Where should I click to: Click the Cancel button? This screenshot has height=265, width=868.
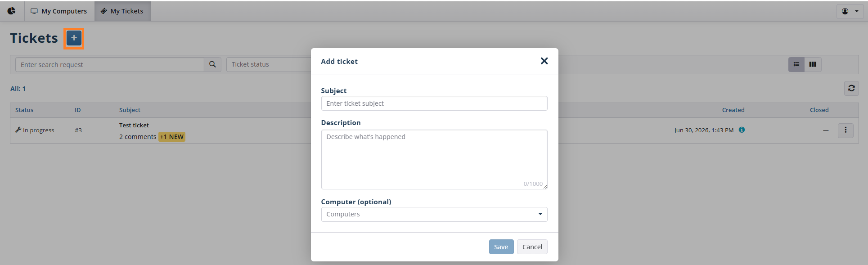pyautogui.click(x=532, y=247)
